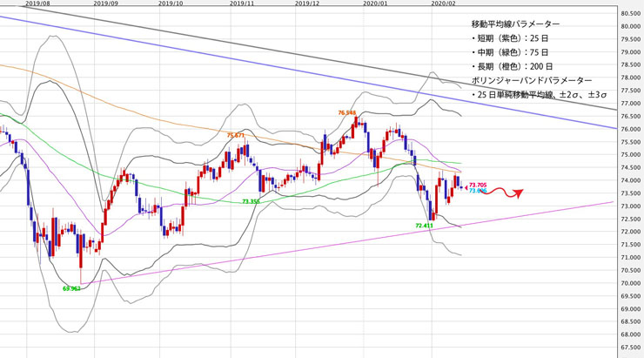Click 70.000 on the price axis
644x358 pixels.
point(631,283)
